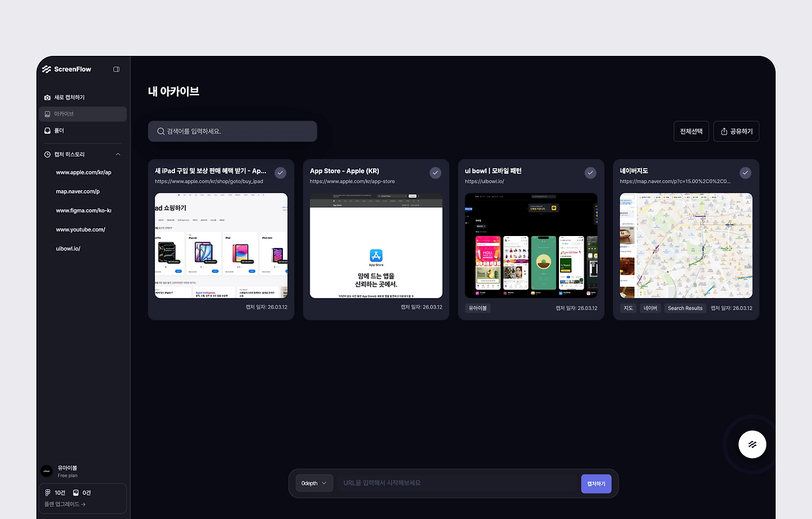Click the https://uibowl.io/ URL text
This screenshot has width=812, height=519.
pyautogui.click(x=485, y=181)
